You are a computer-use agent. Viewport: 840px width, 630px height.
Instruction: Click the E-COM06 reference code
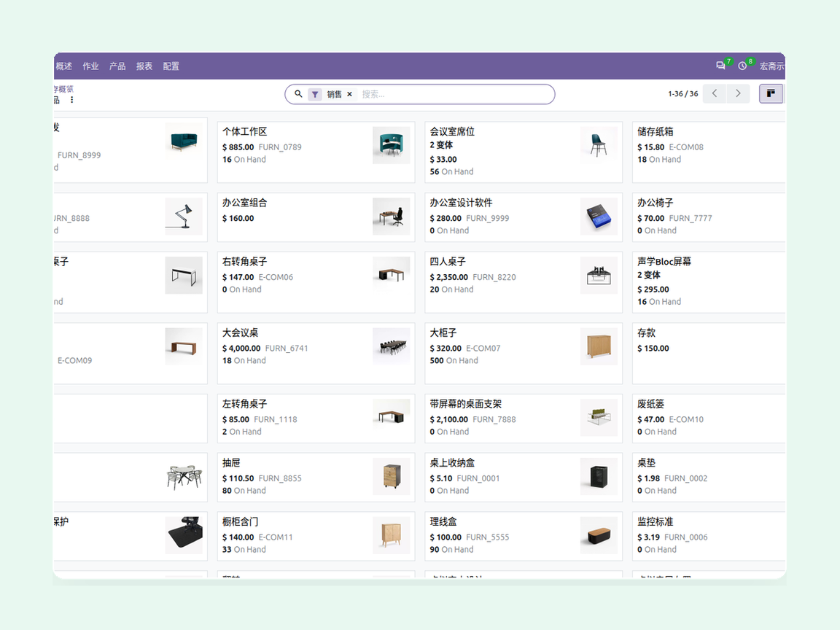tap(276, 277)
